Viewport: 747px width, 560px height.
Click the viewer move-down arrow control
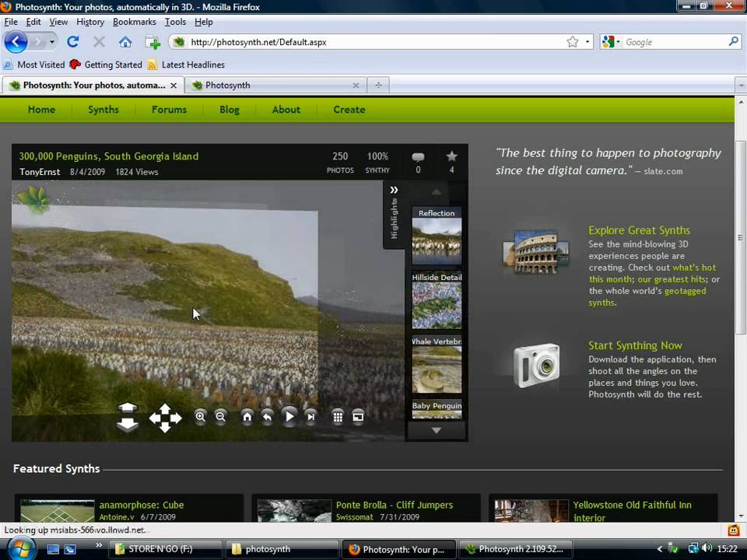coord(127,425)
